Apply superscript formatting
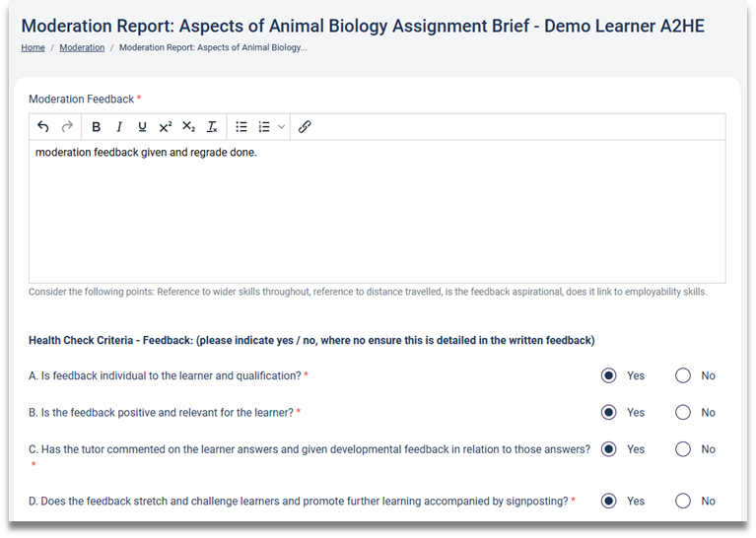756x538 pixels. click(x=165, y=127)
